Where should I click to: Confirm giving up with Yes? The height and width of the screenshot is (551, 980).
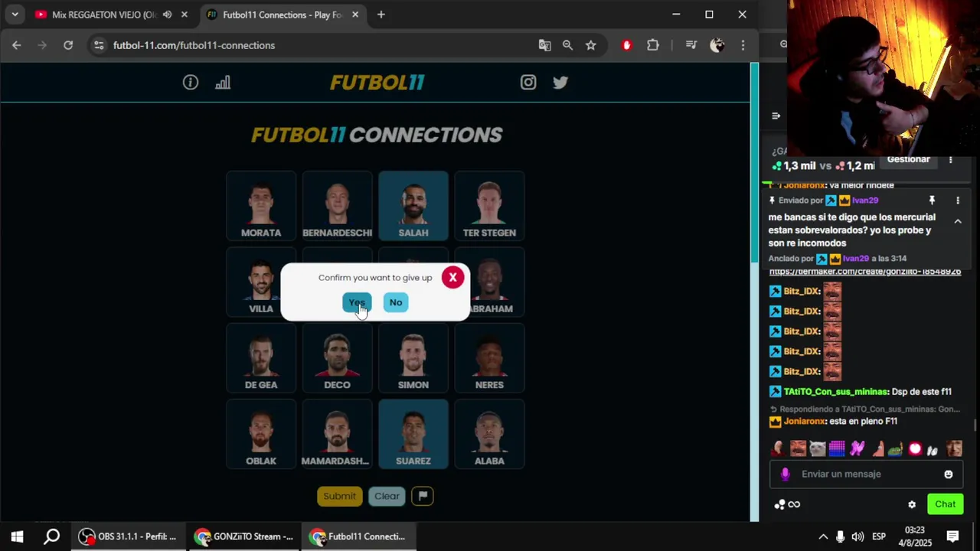point(357,302)
